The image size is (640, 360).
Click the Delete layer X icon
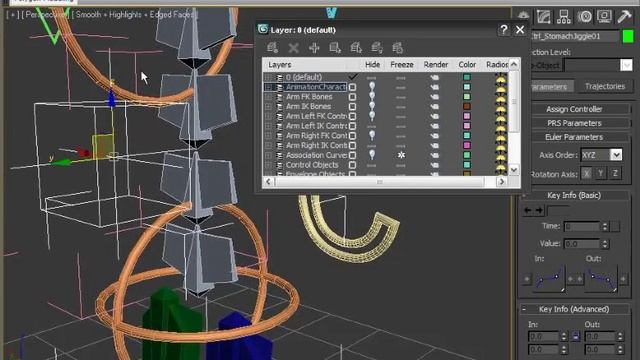293,48
